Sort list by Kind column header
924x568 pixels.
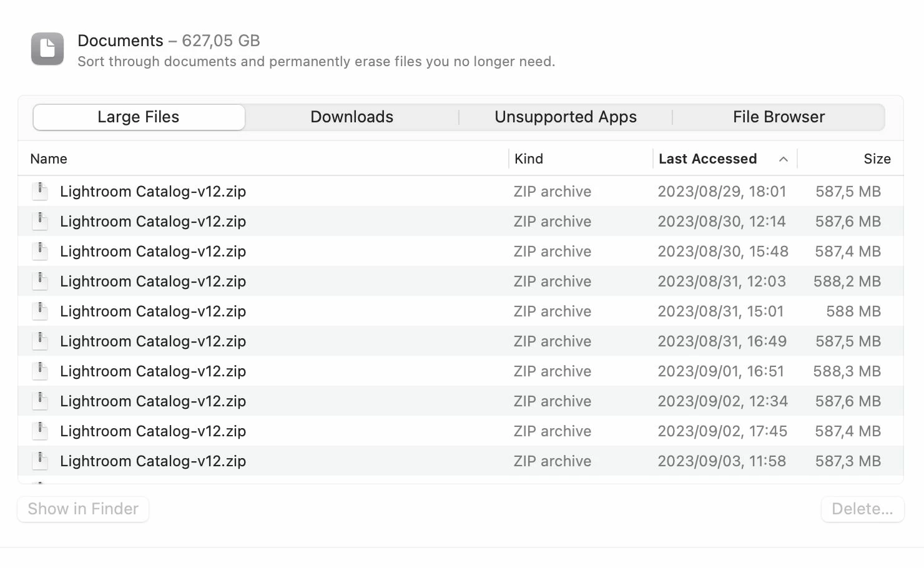pyautogui.click(x=529, y=159)
